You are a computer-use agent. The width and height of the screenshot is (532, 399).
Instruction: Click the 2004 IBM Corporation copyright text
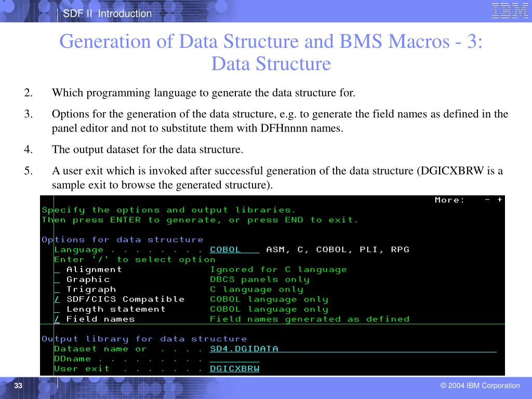[480, 385]
